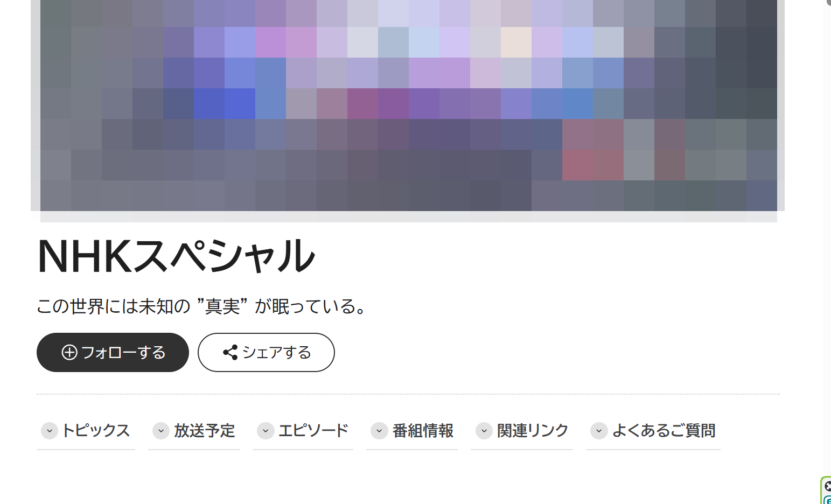831x504 pixels.
Task: Click the plus icon in フォローする button
Action: [69, 352]
